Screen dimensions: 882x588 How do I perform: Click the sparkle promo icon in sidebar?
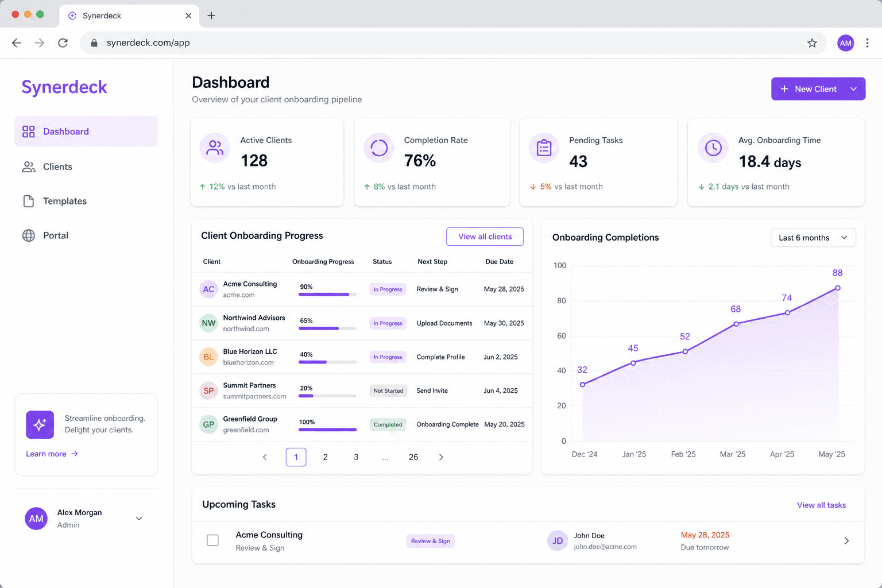point(40,425)
